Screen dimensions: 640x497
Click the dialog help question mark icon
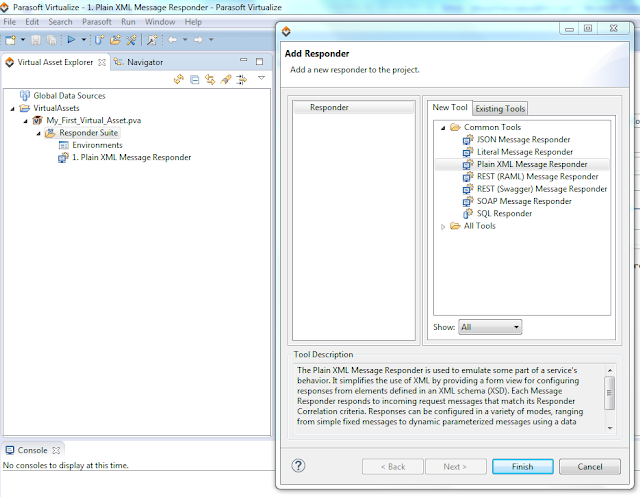click(298, 466)
